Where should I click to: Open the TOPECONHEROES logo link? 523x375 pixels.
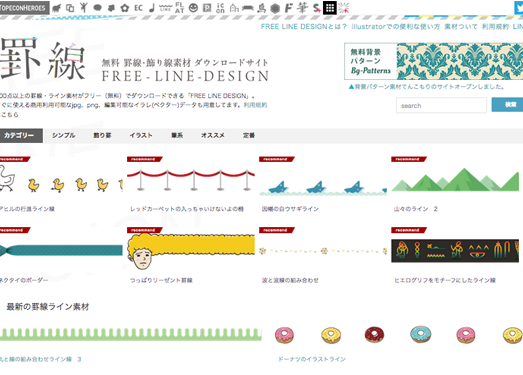[x=24, y=8]
